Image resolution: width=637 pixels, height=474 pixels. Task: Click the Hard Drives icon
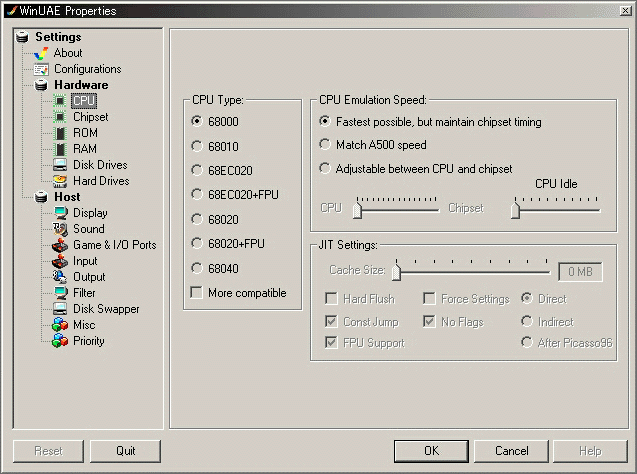click(x=60, y=181)
